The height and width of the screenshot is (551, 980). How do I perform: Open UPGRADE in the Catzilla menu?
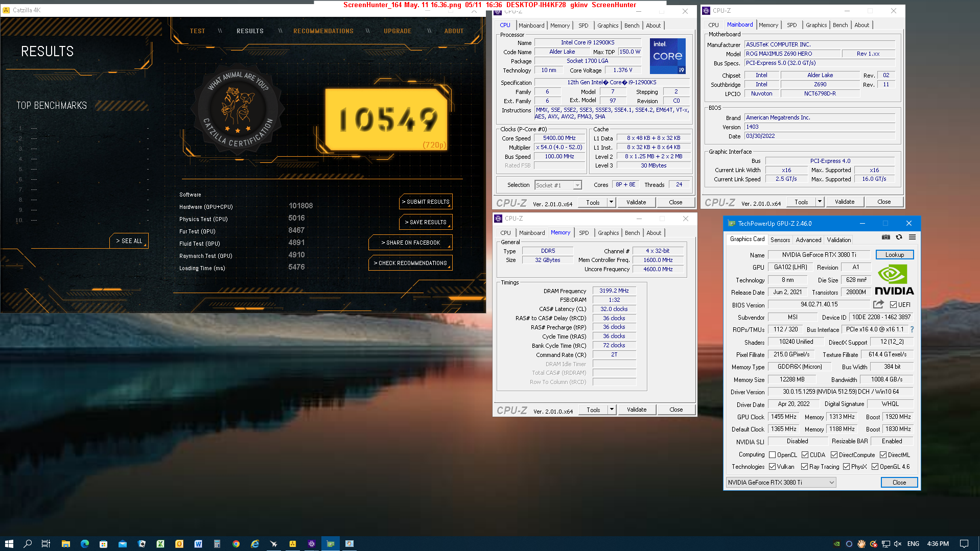(398, 31)
